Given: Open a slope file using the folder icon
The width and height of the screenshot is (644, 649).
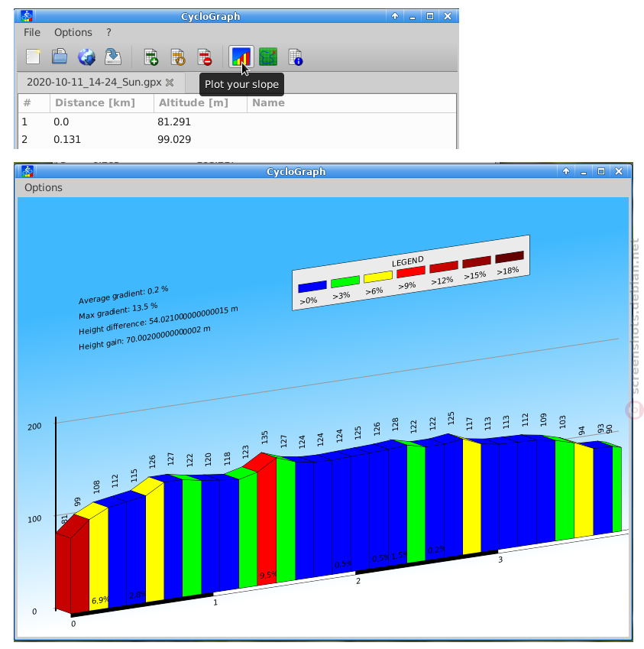Looking at the screenshot, I should (x=60, y=57).
